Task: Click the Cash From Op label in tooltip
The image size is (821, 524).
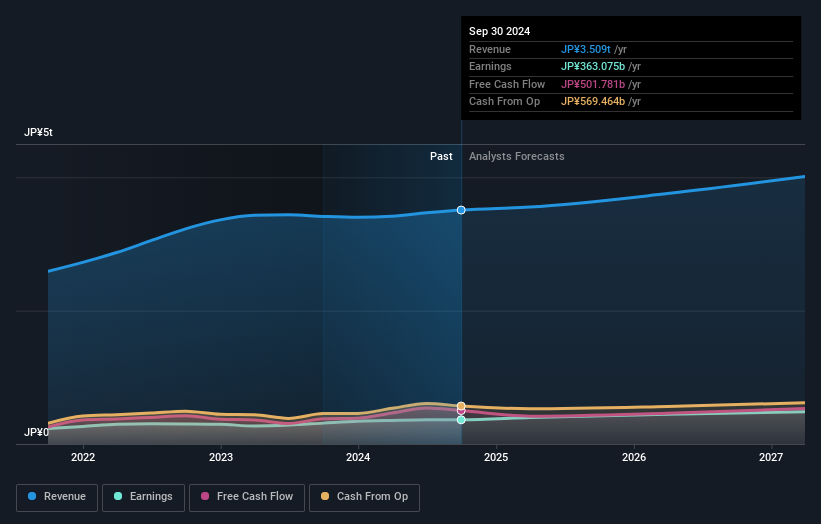Action: [x=504, y=102]
